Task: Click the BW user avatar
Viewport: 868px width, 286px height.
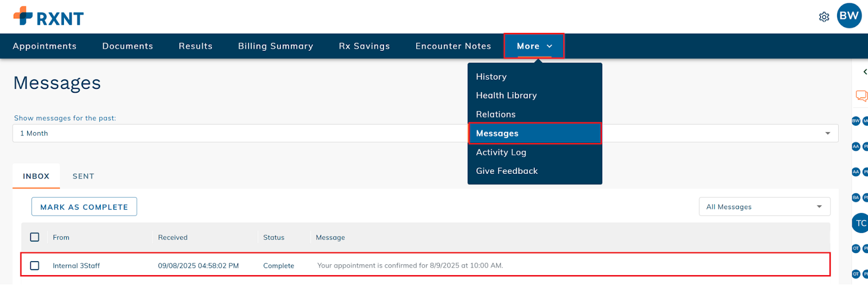Action: point(848,16)
